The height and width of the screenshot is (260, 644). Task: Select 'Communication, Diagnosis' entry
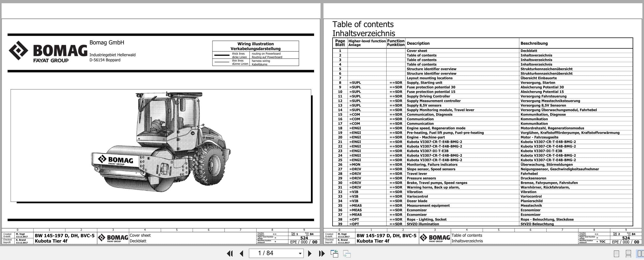(429, 115)
